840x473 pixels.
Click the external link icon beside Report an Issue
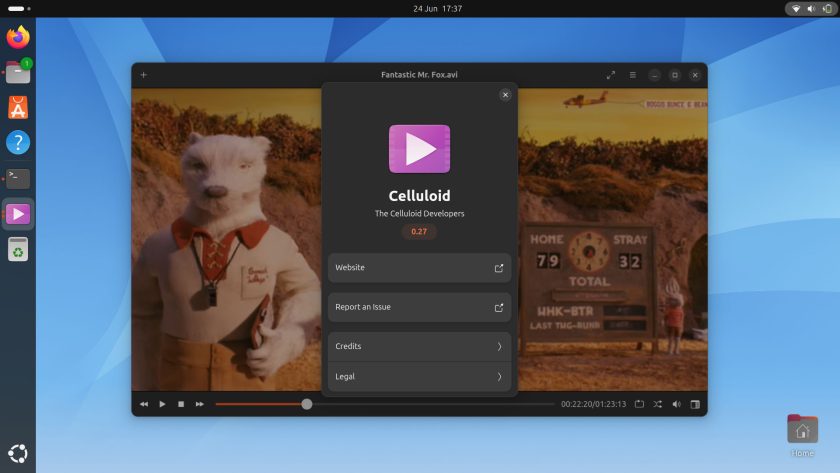(x=499, y=307)
